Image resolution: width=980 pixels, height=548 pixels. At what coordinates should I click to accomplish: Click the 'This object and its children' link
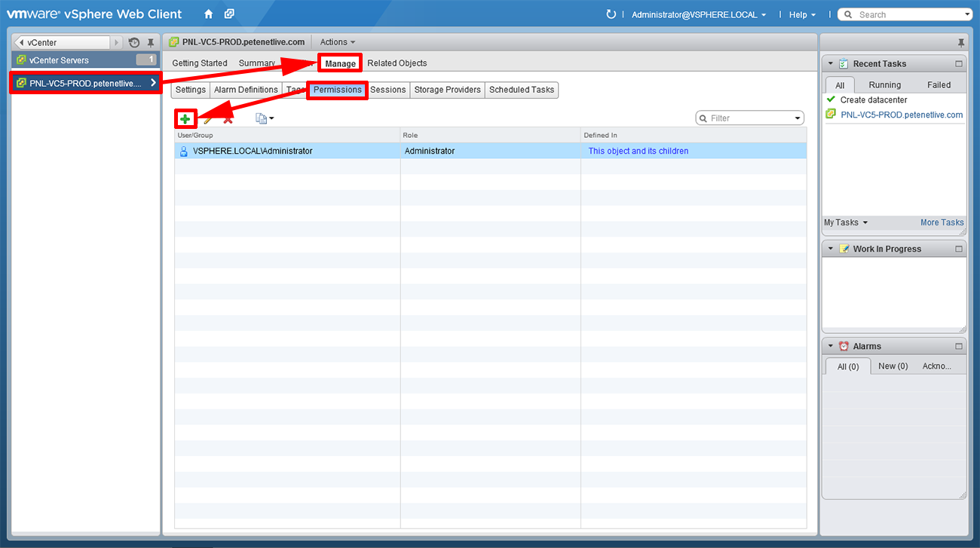[638, 151]
